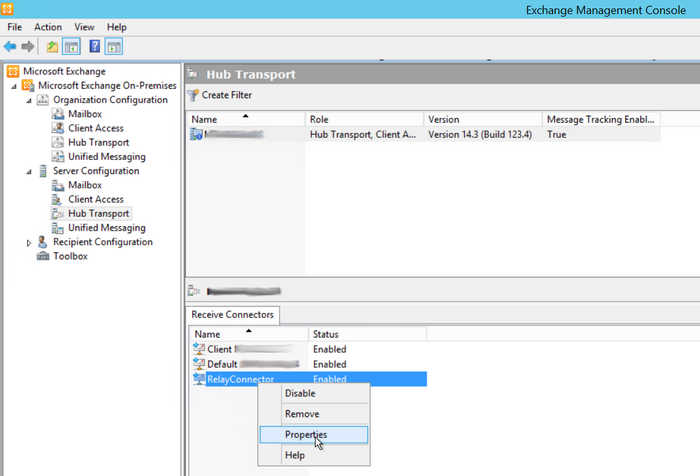Click Unified Messaging icon under Server Configuration
Viewport: 700px width, 476px height.
58,228
